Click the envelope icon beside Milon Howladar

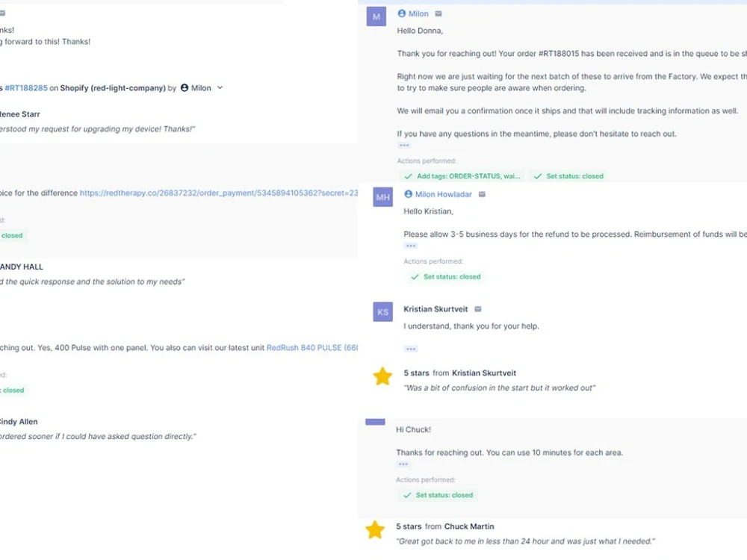pos(481,194)
